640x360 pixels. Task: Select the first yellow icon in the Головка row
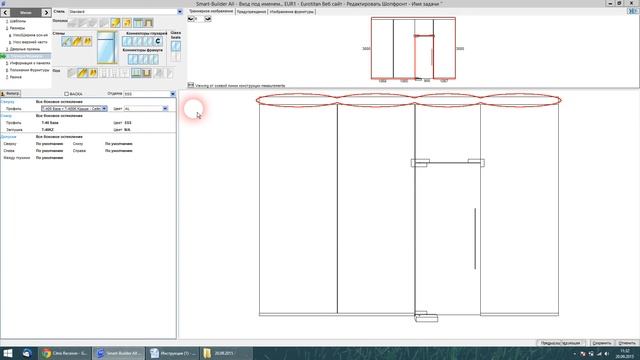click(116, 23)
